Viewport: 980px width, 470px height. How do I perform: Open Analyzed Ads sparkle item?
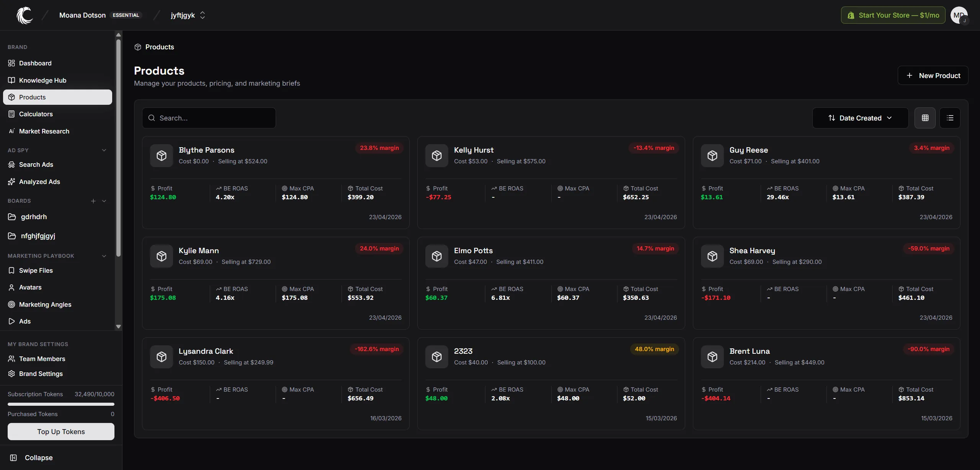pyautogui.click(x=57, y=182)
